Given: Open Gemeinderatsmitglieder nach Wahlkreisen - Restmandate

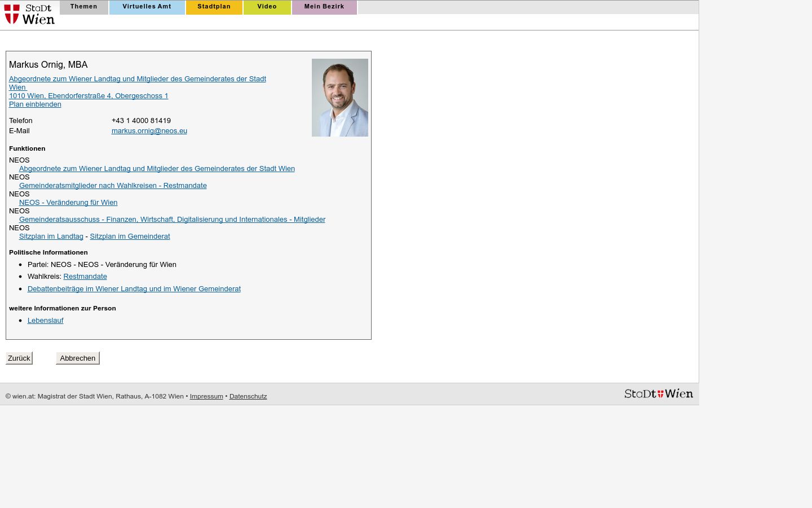Looking at the screenshot, I should click(113, 186).
